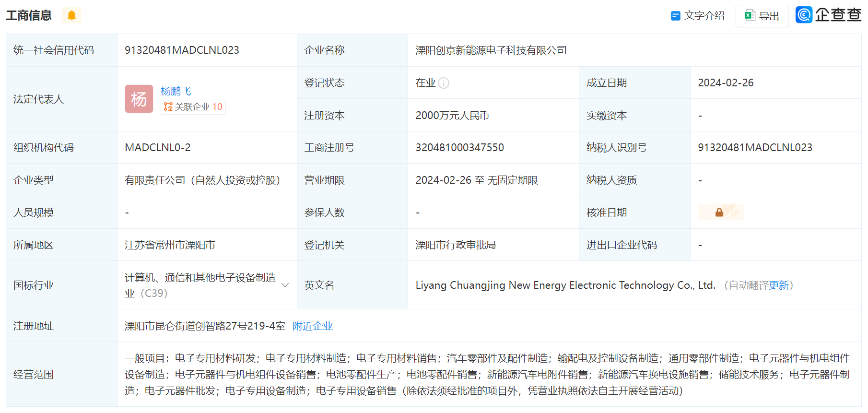The image size is (868, 413).
Task: Click the 工商信息 section heading
Action: pyautogui.click(x=29, y=15)
